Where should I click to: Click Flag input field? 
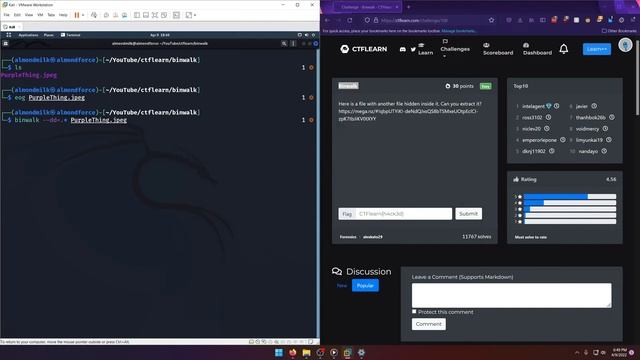click(x=404, y=214)
